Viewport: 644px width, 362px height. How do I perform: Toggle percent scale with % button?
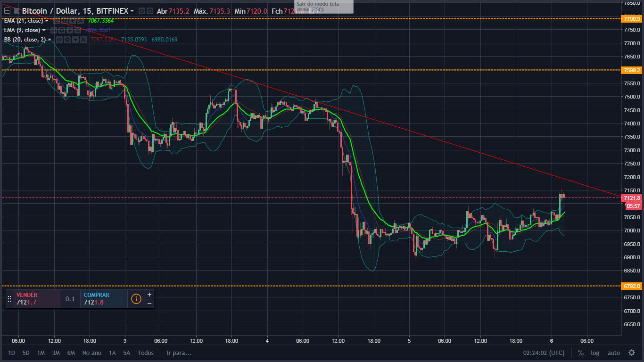click(581, 353)
